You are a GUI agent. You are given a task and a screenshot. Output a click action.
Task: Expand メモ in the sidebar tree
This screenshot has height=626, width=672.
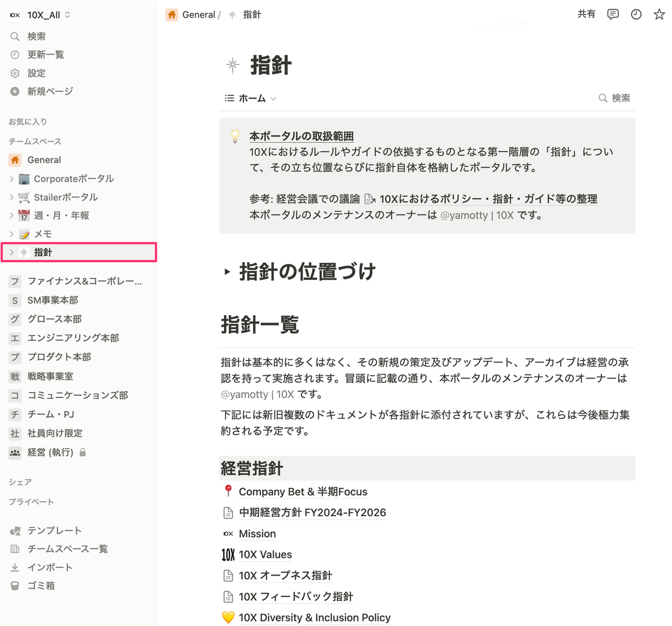point(11,234)
